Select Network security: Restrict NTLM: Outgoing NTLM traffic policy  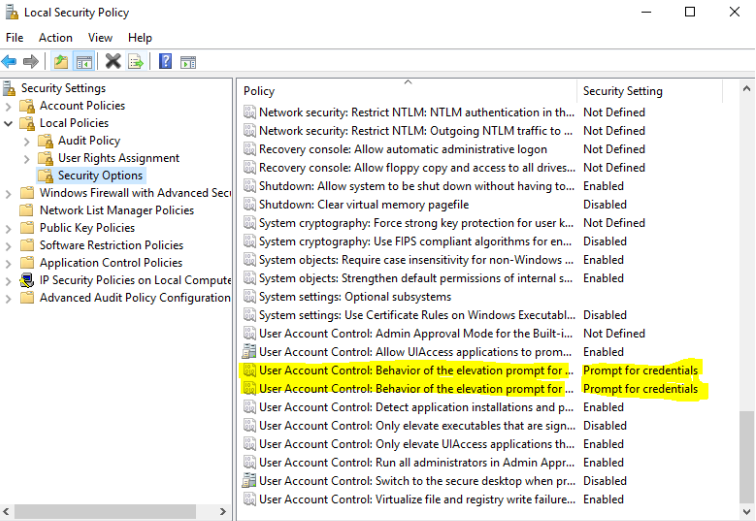tap(416, 131)
